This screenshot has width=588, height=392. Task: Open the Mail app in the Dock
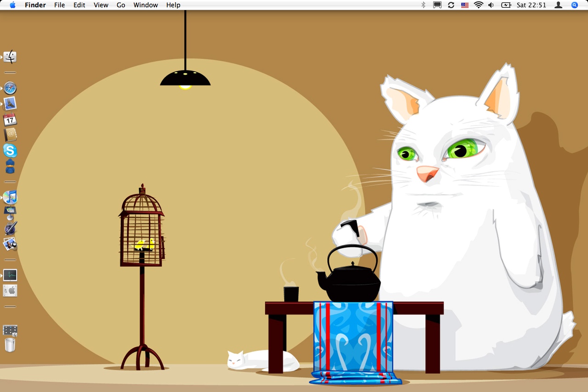click(x=10, y=104)
